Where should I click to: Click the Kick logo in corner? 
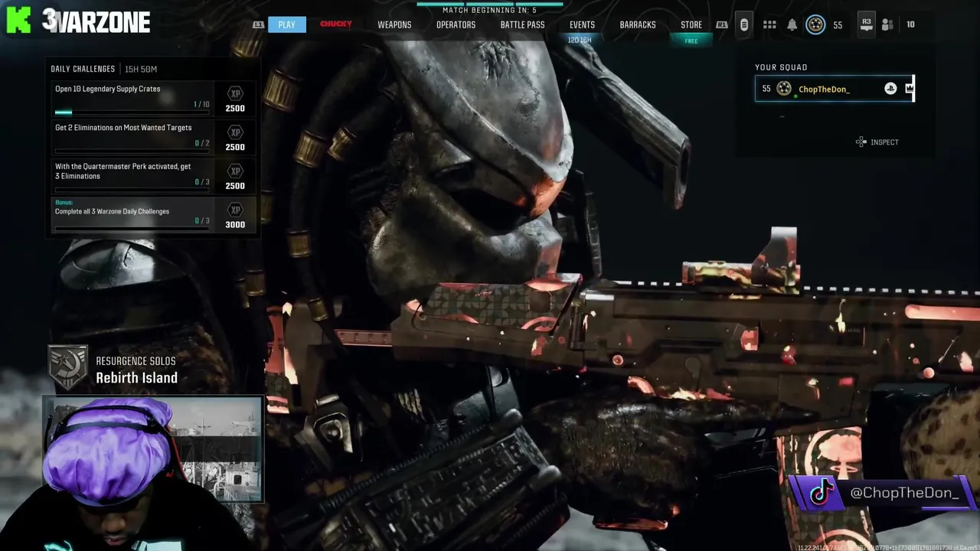coord(18,20)
